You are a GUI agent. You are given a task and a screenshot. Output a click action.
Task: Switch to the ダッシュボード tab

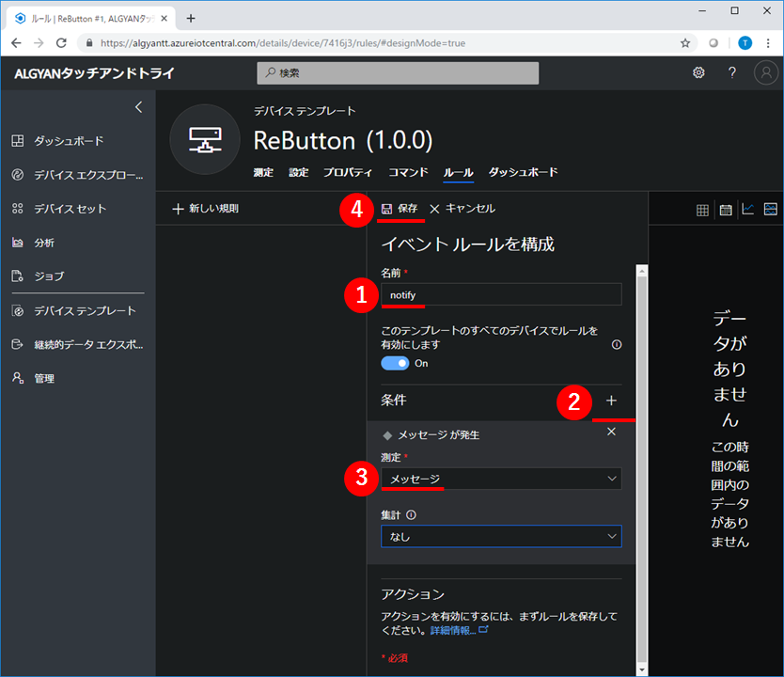pyautogui.click(x=523, y=172)
